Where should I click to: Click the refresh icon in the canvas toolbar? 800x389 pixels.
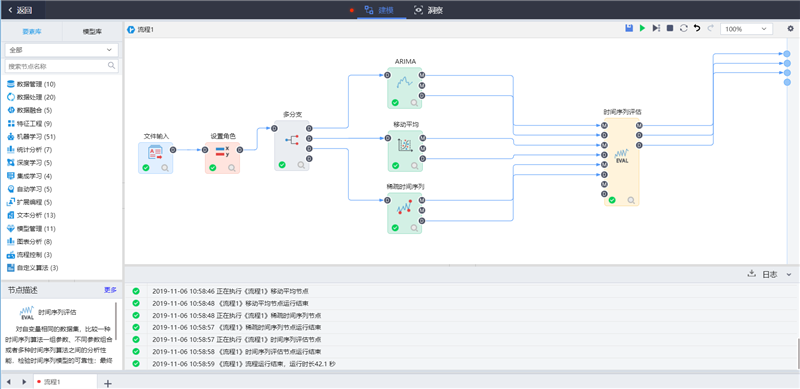coord(684,29)
